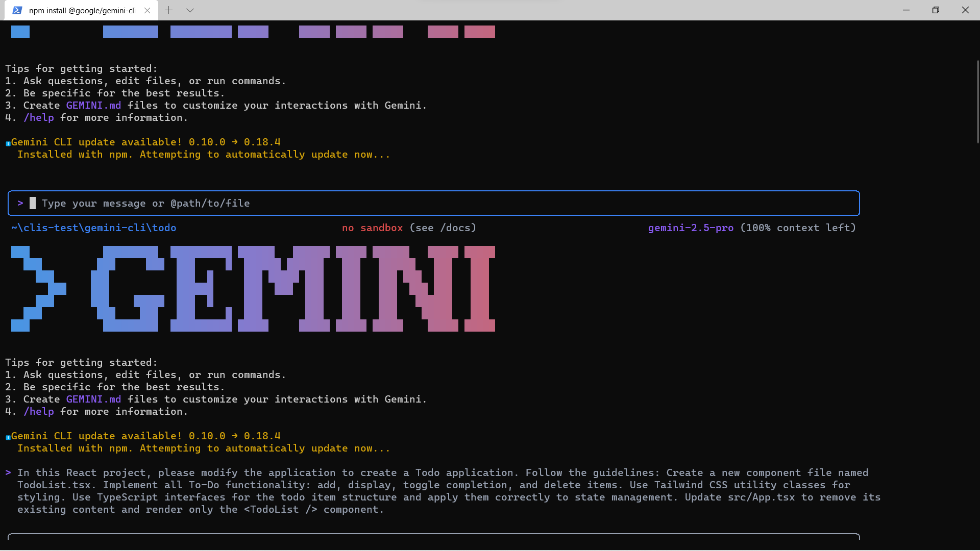Click the working directory path in the footer
This screenshot has height=551, width=980.
(93, 228)
